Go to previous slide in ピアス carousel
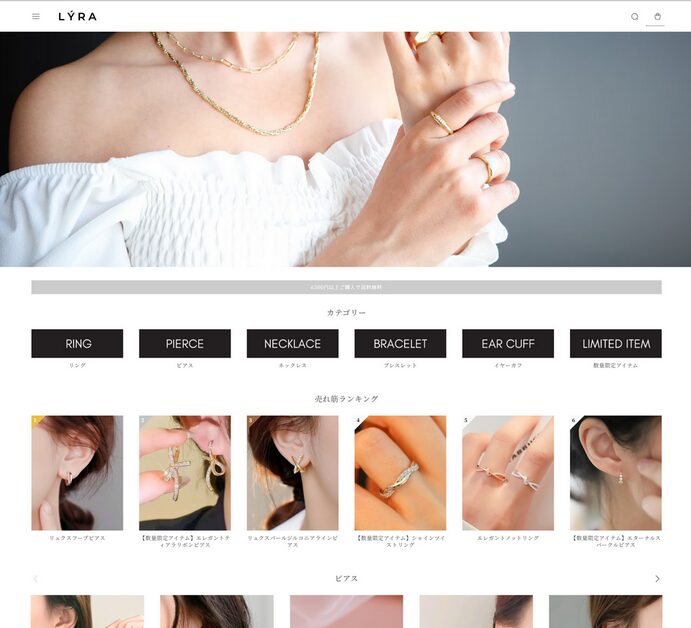This screenshot has width=691, height=628. click(x=36, y=578)
